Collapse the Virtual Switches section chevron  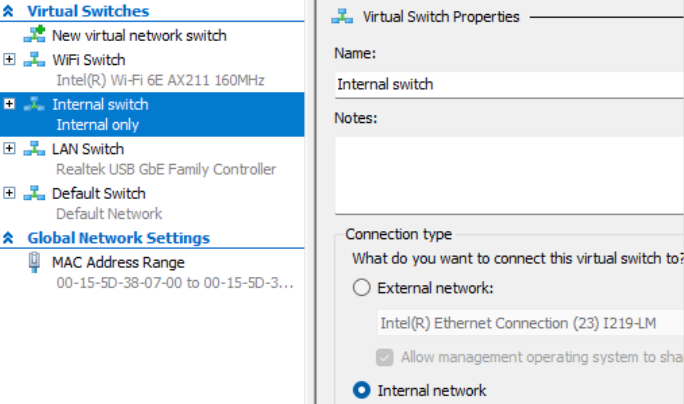(9, 11)
